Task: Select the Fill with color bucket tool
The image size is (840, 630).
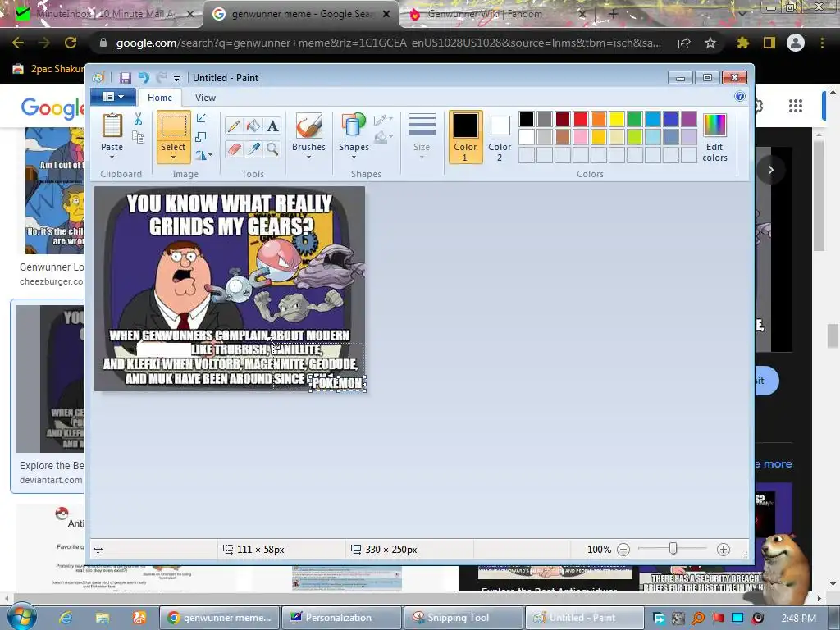Action: click(x=253, y=126)
